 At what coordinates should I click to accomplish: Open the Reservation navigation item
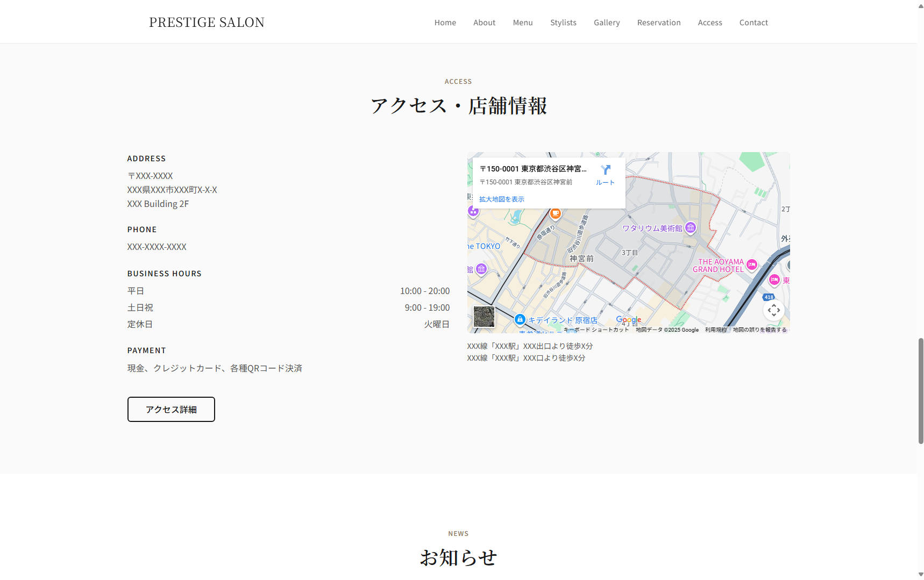point(659,22)
